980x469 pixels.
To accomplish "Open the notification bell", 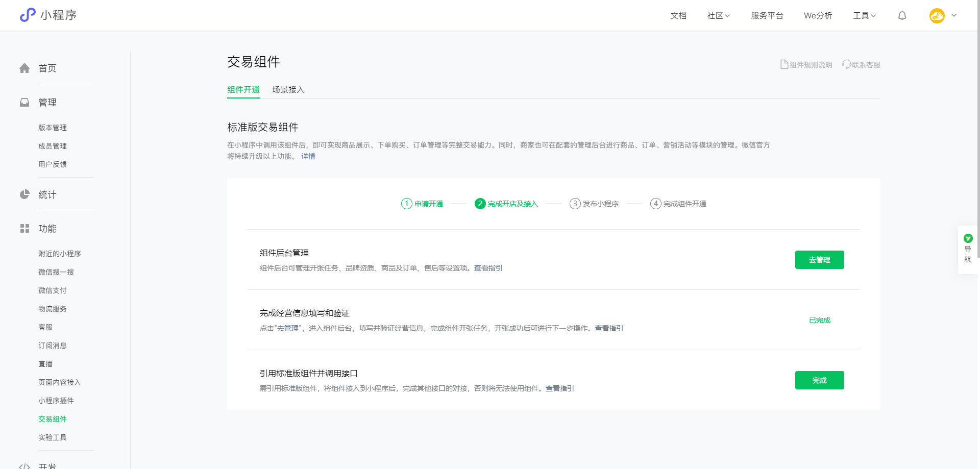I will click(902, 15).
